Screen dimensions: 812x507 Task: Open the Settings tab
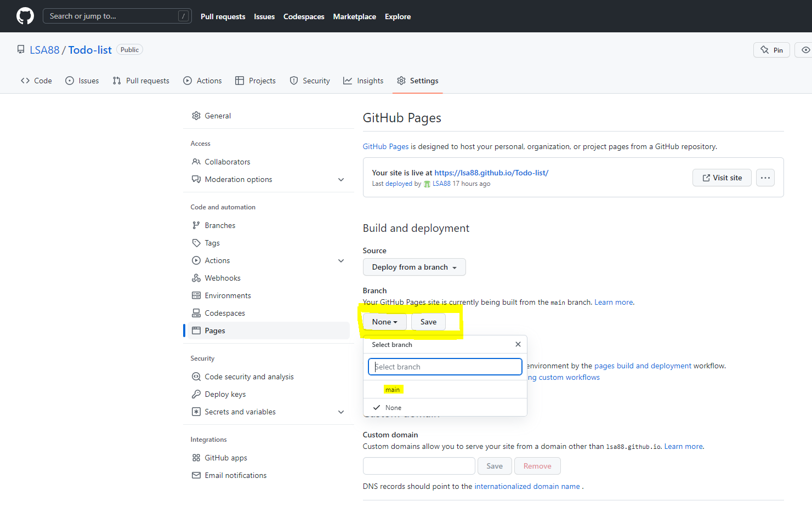click(418, 81)
